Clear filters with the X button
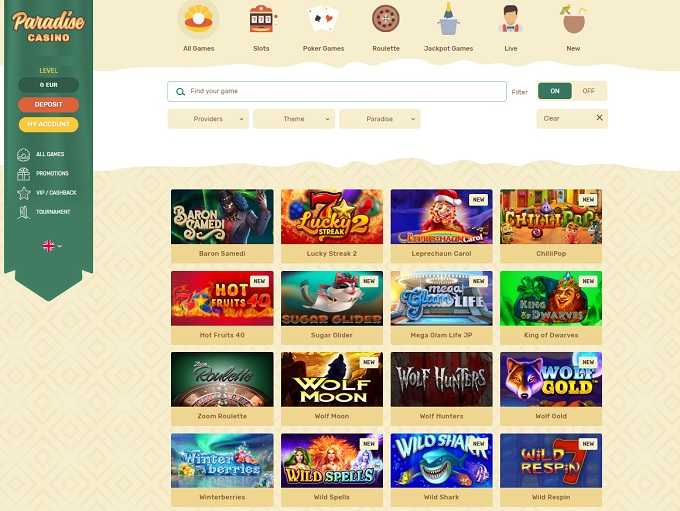Screen dimensions: 680x511 (599, 118)
